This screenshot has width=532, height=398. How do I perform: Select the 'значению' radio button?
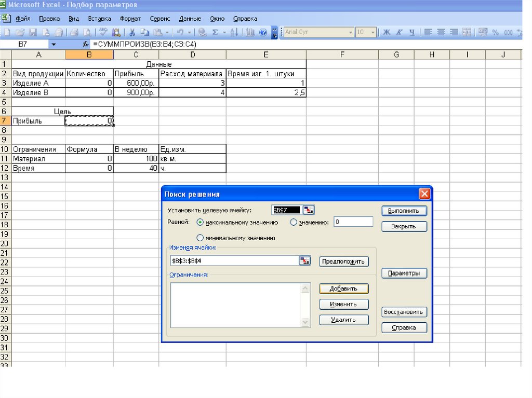click(x=293, y=222)
